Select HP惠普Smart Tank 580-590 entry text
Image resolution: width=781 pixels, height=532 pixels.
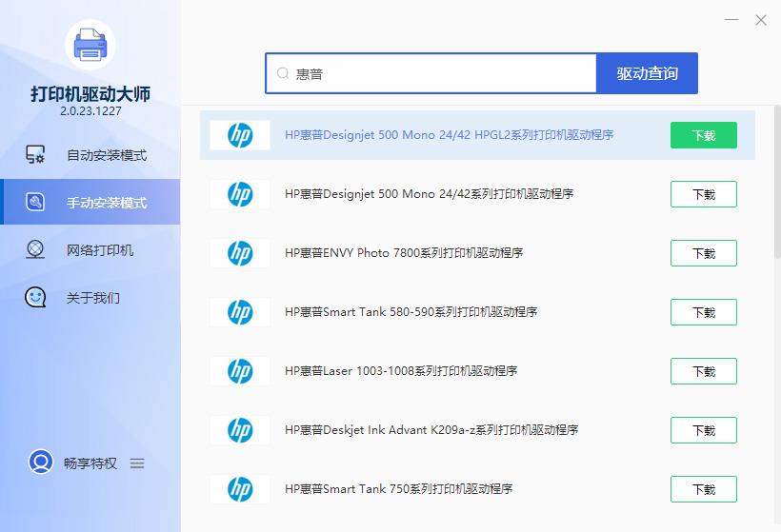click(411, 312)
